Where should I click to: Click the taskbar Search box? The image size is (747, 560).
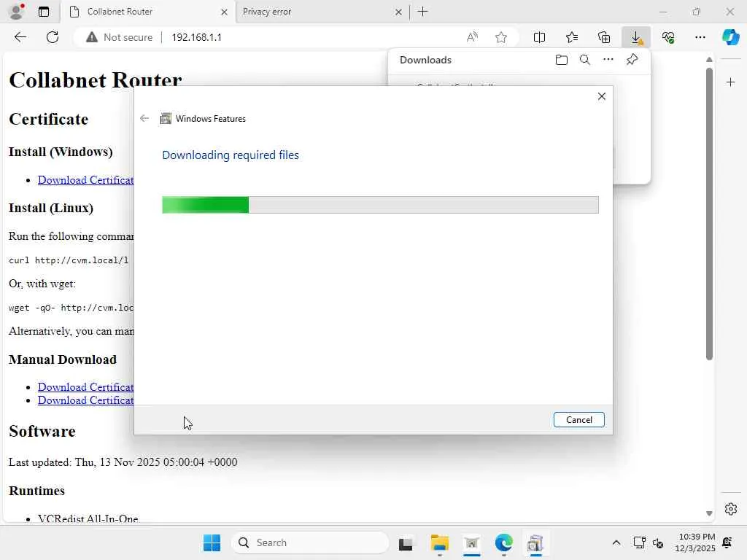(x=310, y=542)
